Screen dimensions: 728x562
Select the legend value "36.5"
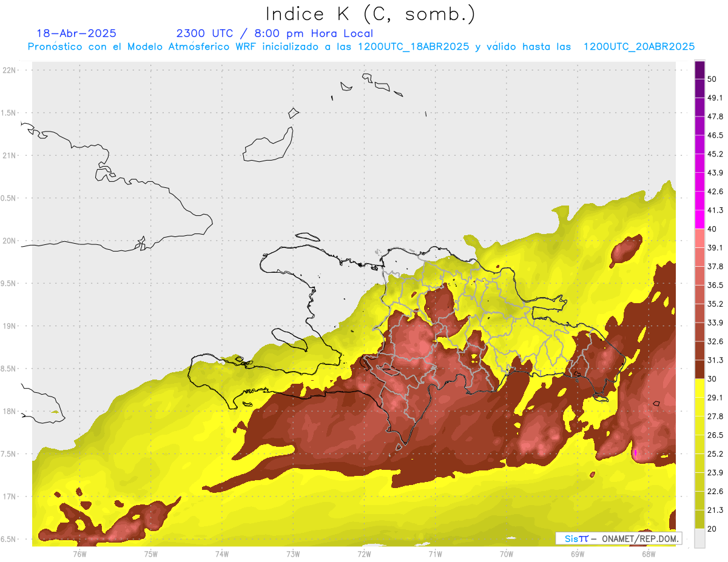[715, 285]
